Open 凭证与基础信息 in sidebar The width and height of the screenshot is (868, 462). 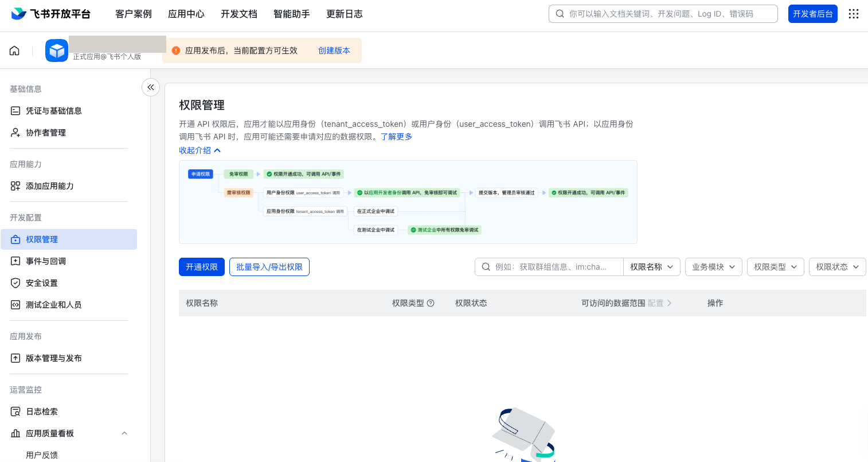(69, 111)
